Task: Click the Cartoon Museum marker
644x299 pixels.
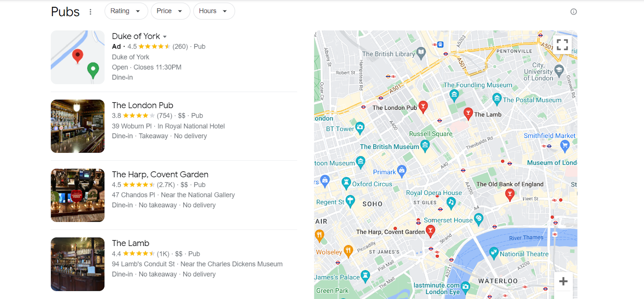Action: coord(361,162)
